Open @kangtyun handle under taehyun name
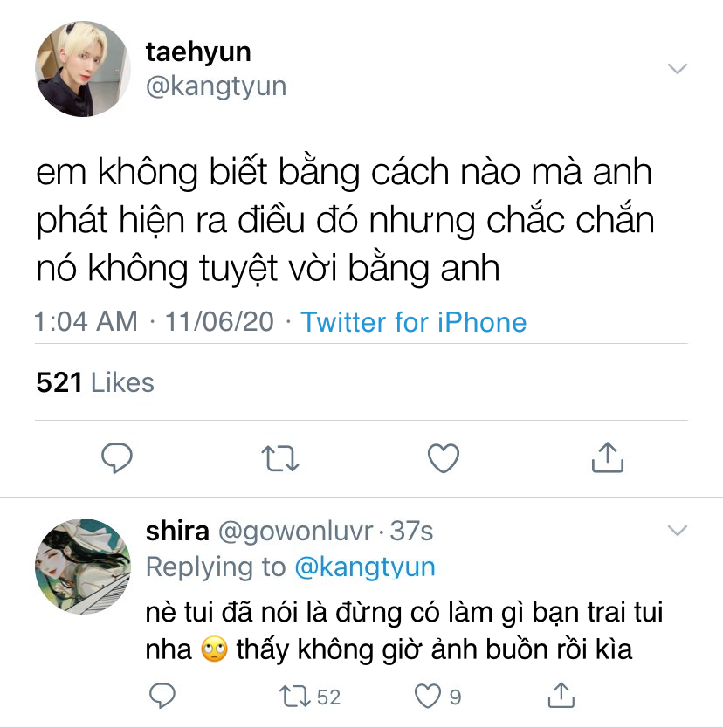Image resolution: width=723 pixels, height=728 pixels. pos(216,86)
